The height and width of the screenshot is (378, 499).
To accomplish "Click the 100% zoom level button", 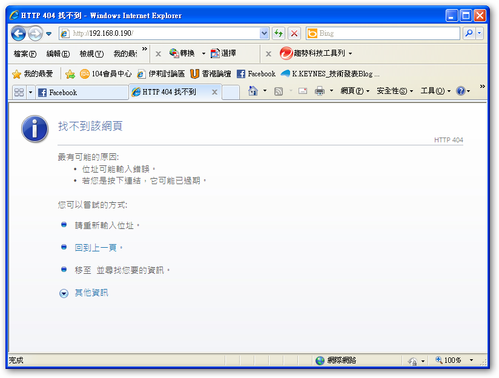I will pos(448,360).
